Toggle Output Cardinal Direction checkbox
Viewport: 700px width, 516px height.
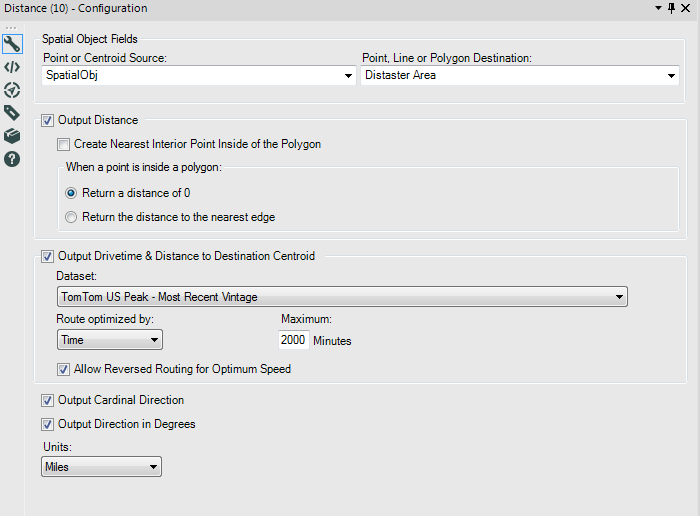47,400
